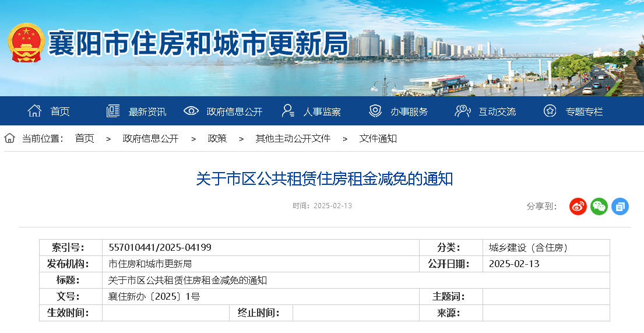This screenshot has width=644, height=333.
Task: Go to 首页 breadcrumb link
Action: coord(85,139)
